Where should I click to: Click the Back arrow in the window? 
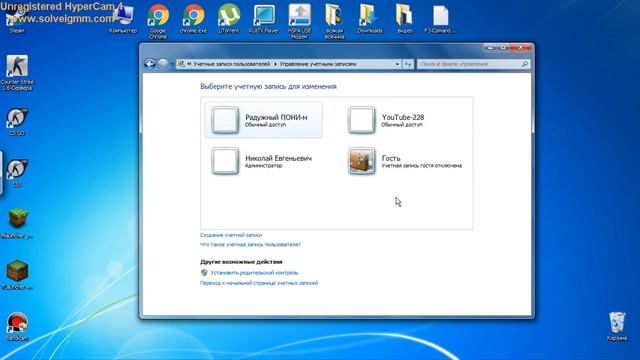pyautogui.click(x=150, y=64)
